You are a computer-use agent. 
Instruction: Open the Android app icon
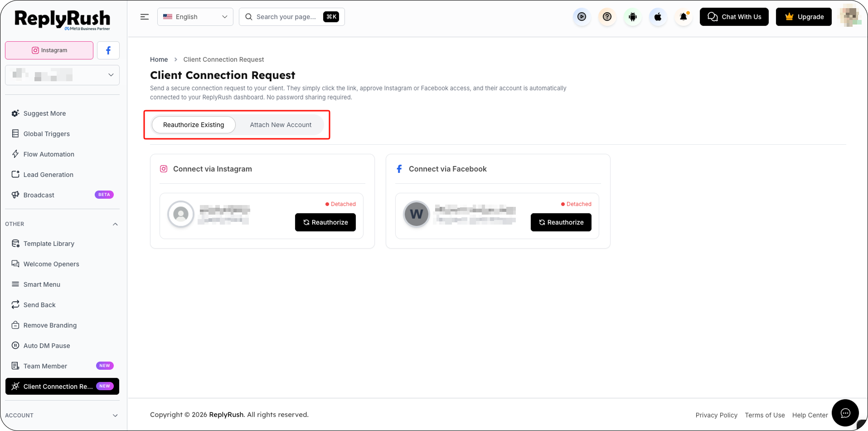pos(633,17)
